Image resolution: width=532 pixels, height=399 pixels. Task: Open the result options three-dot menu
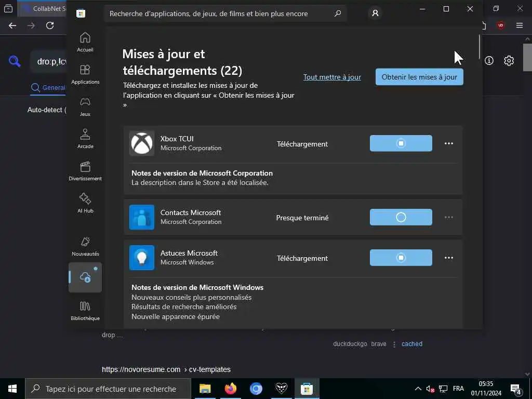(x=394, y=344)
